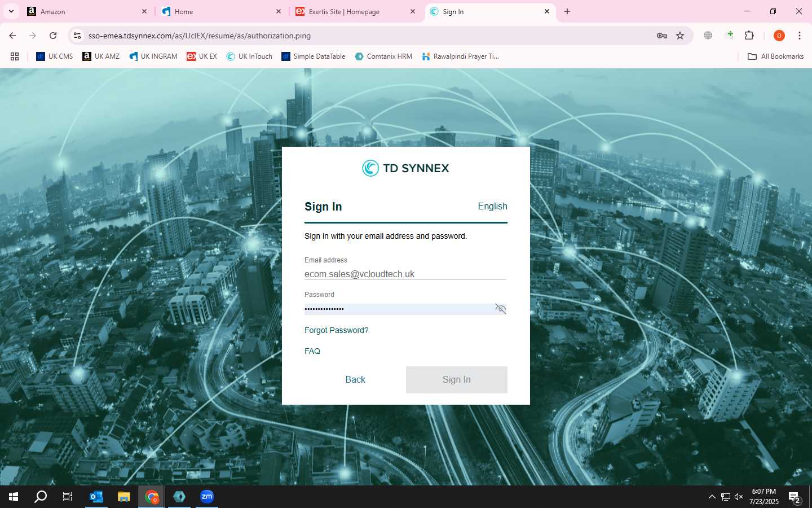The image size is (812, 508).
Task: View site information icon
Action: (78, 36)
